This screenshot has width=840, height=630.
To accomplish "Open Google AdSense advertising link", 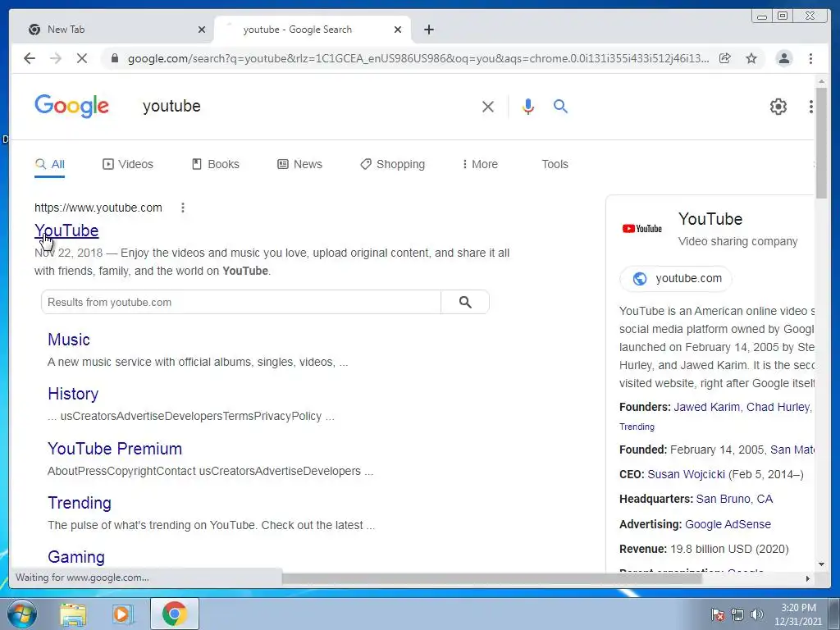I will (728, 524).
